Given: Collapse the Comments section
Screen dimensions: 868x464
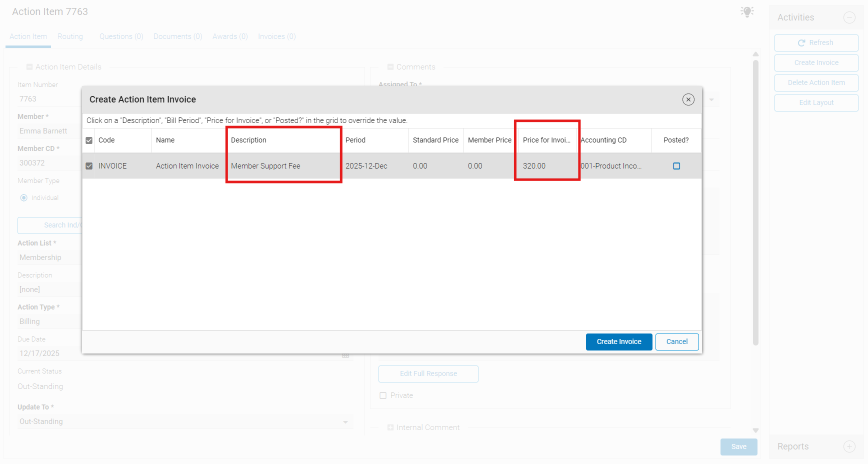Looking at the screenshot, I should [390, 66].
